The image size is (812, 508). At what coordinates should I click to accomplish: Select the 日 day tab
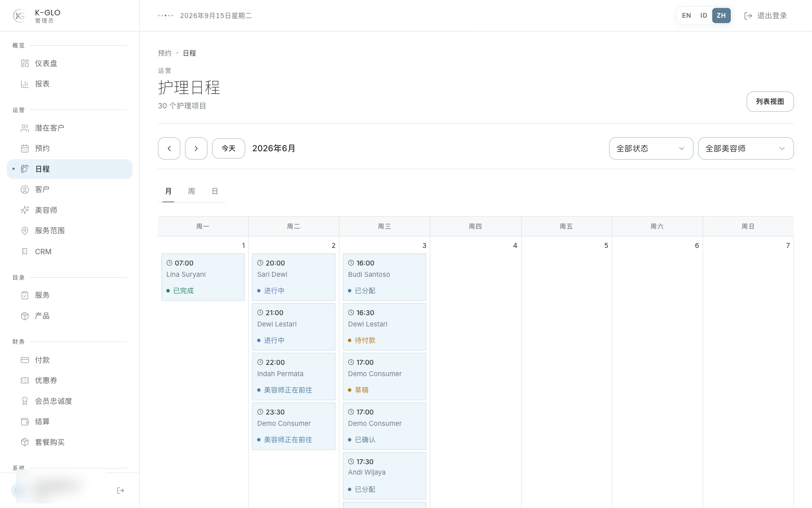coord(215,191)
